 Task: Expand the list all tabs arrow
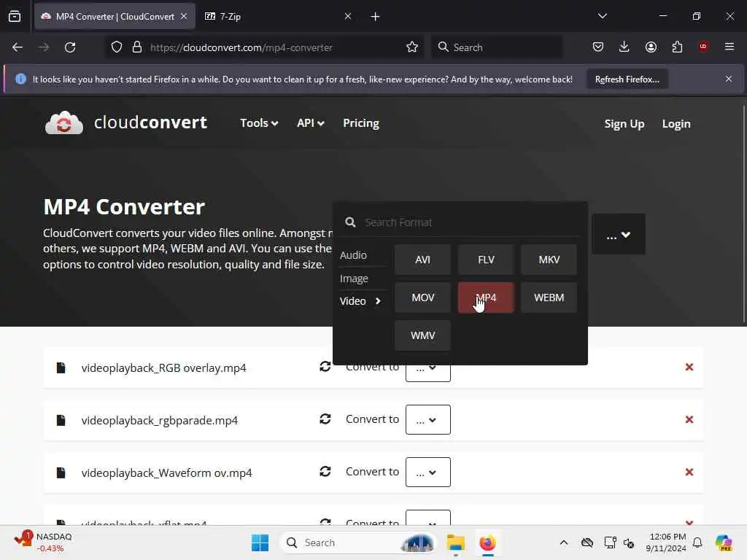click(603, 16)
